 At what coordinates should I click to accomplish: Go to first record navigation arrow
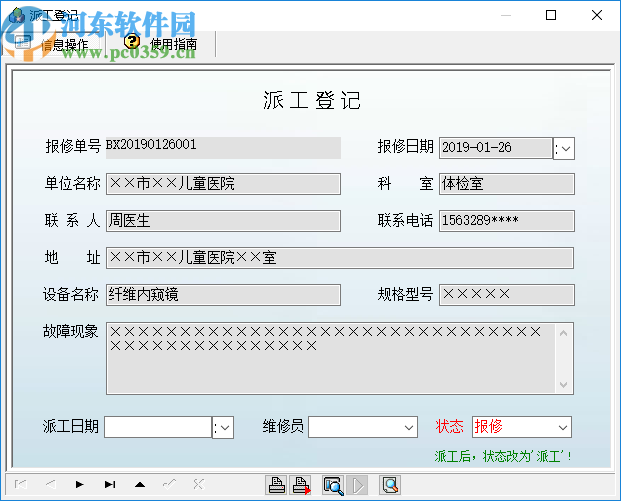(21, 484)
